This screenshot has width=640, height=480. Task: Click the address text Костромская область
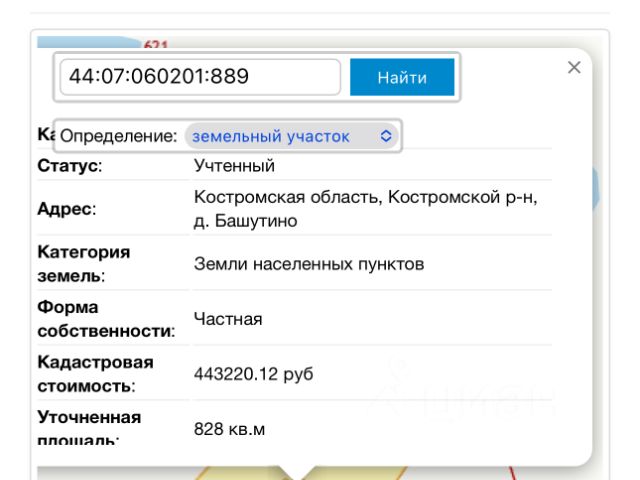click(x=288, y=197)
